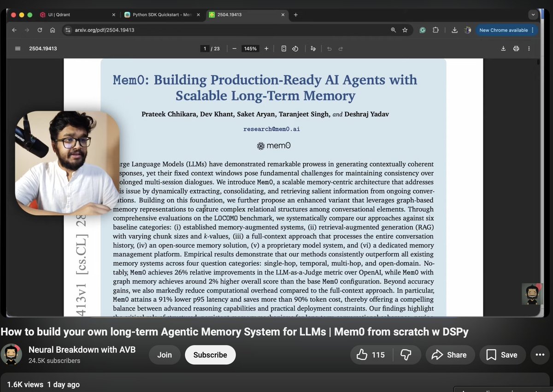Click author name Deshraj Yadav
The width and height of the screenshot is (553, 392).
tap(367, 114)
